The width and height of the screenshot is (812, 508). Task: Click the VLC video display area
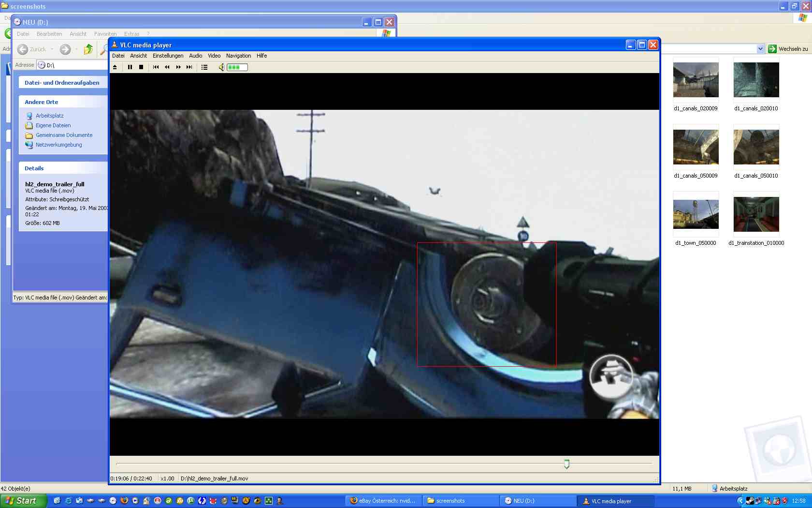click(x=384, y=264)
